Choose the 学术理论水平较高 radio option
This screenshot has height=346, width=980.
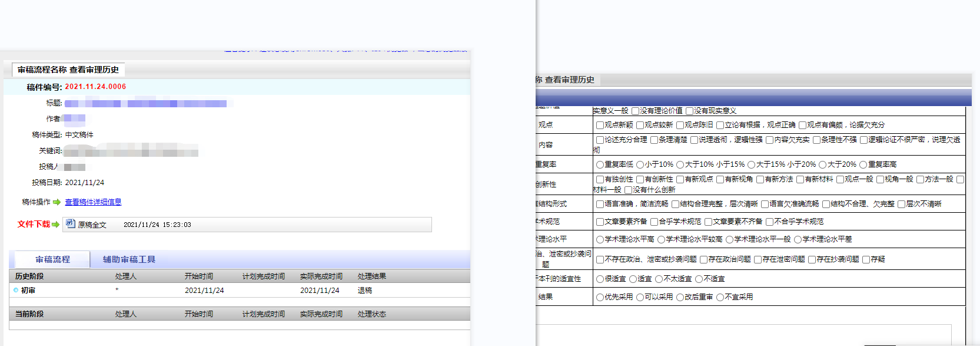click(x=661, y=239)
